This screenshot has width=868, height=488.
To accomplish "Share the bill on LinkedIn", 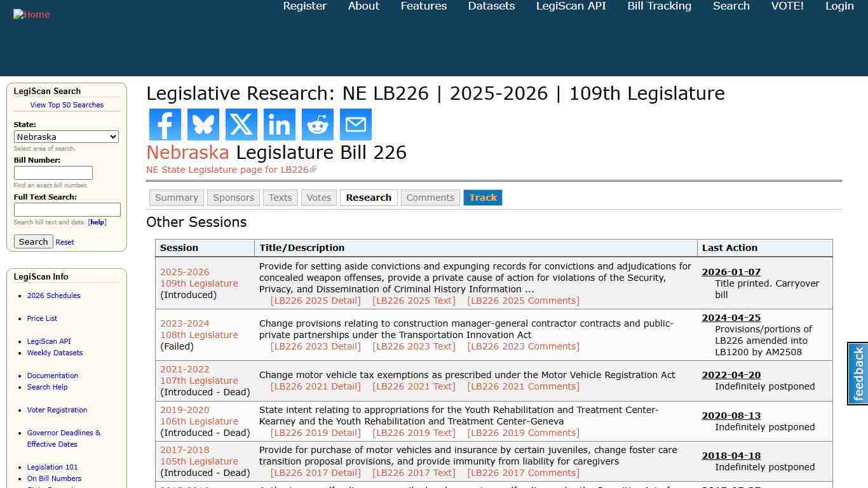I will coord(279,125).
